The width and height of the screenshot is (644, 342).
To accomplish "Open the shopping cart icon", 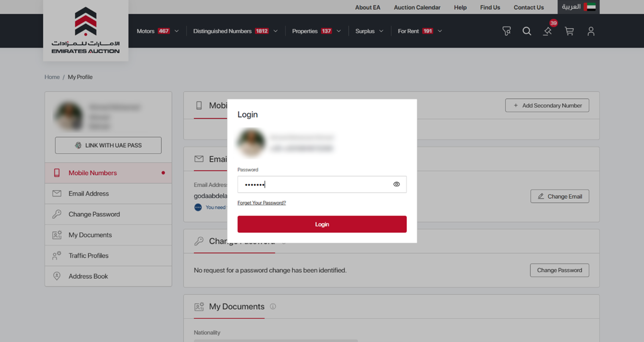I will pos(569,31).
